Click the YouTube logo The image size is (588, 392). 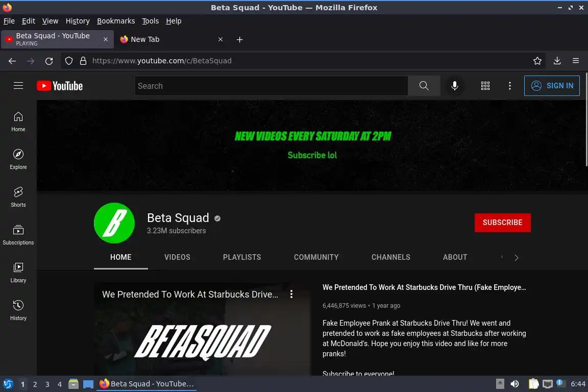pos(60,86)
